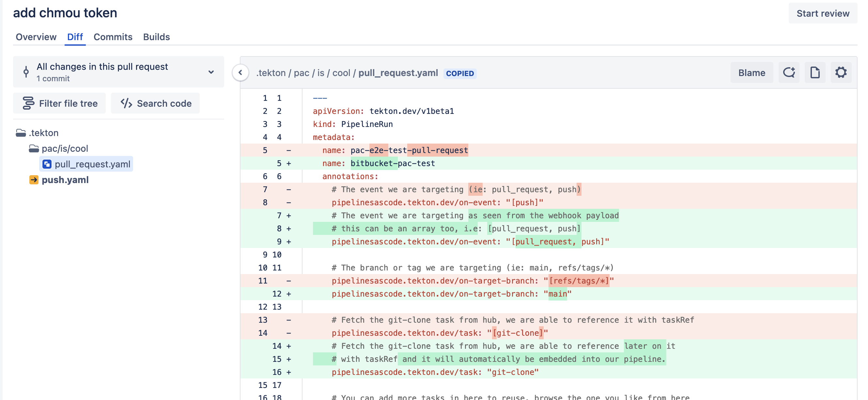Click the Search code button

(155, 103)
